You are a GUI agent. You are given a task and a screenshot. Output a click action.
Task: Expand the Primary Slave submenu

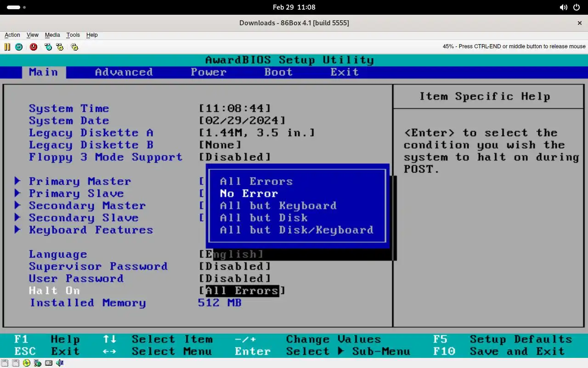(x=69, y=194)
